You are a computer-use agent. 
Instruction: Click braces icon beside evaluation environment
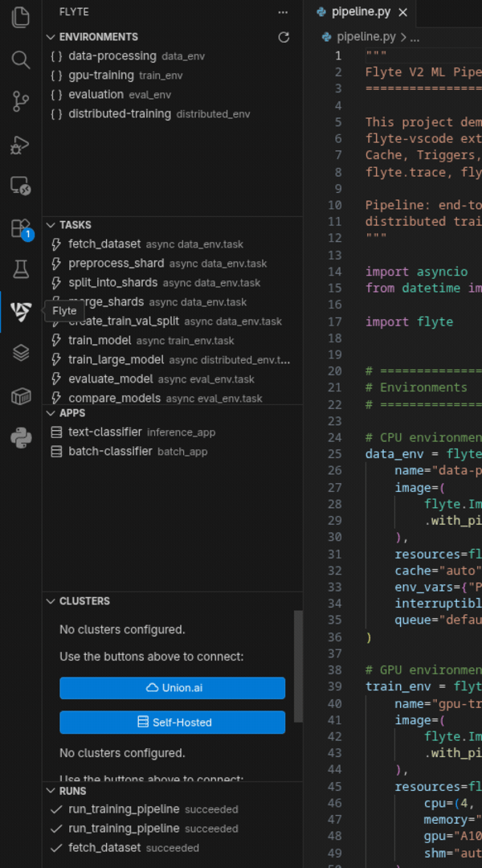(x=56, y=95)
